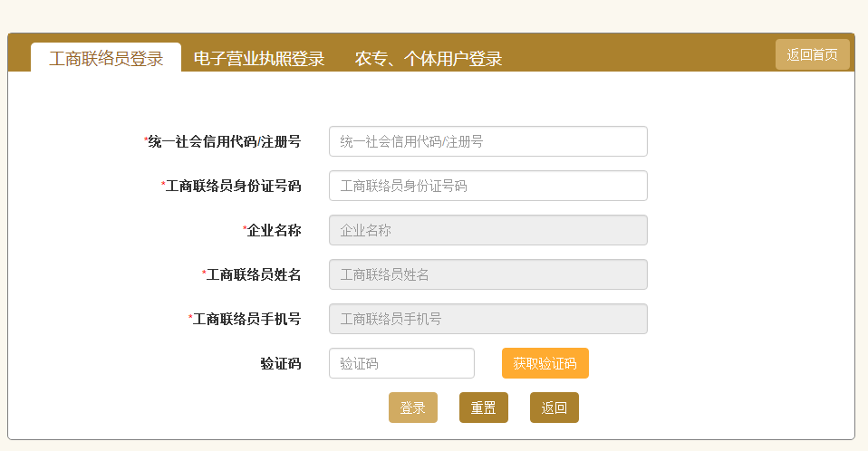Focus the 统一社会信用代码/注册号 input field
868x451 pixels.
487,141
